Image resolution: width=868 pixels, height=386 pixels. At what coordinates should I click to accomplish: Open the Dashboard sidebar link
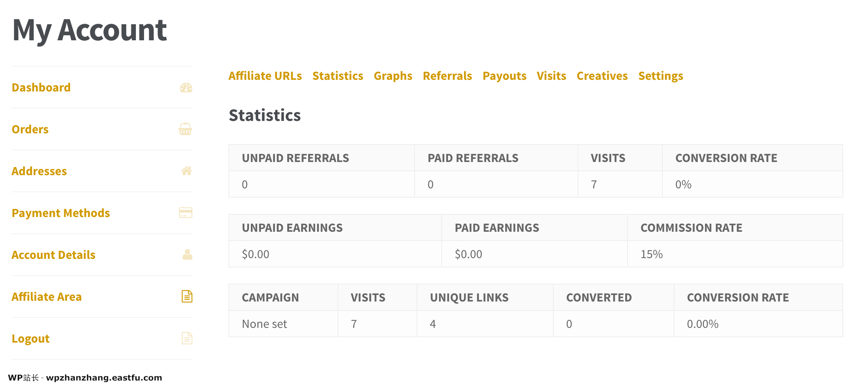[x=41, y=88]
